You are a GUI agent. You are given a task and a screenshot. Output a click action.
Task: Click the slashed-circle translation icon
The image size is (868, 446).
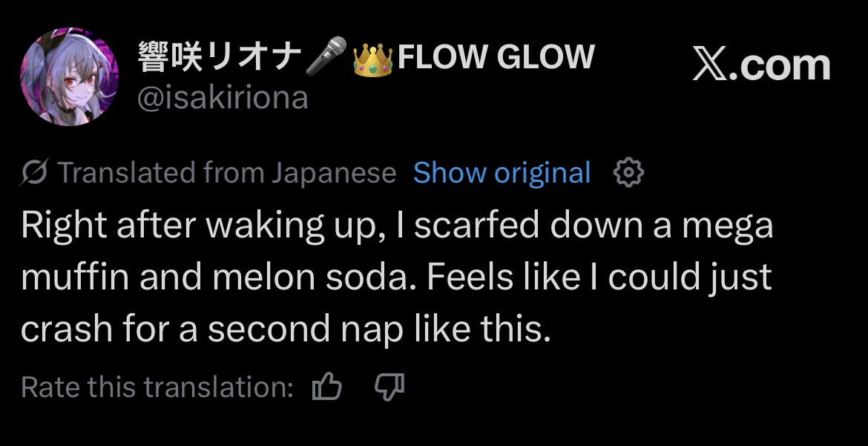(35, 173)
